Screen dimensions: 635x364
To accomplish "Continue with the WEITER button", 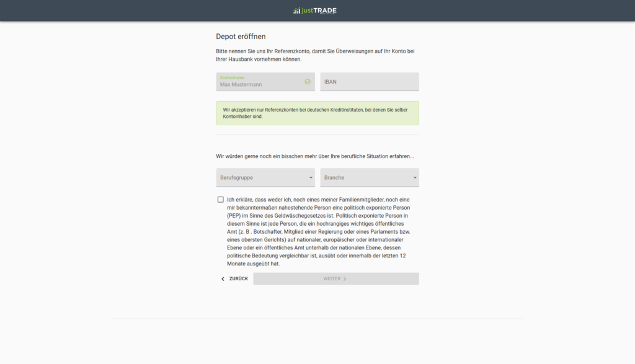I will 336,278.
